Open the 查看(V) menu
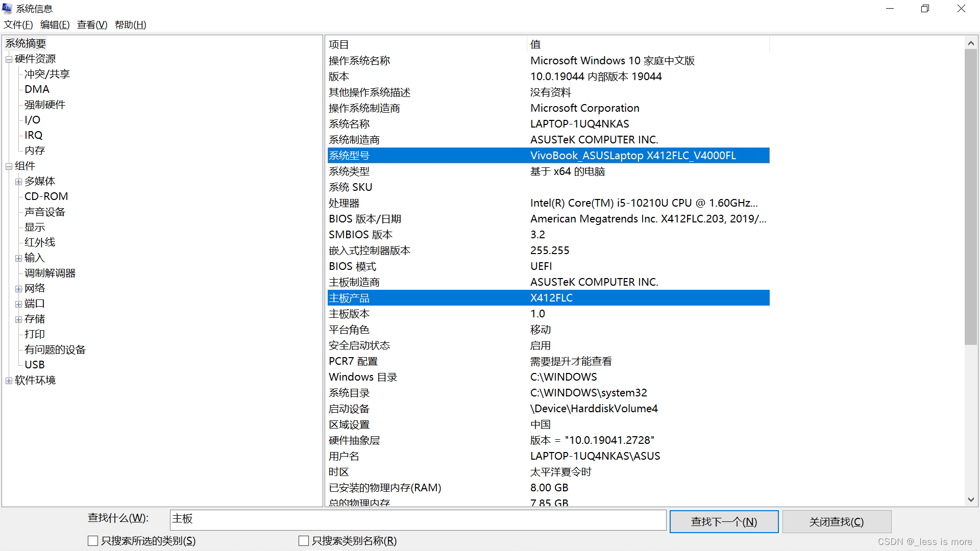 tap(92, 24)
